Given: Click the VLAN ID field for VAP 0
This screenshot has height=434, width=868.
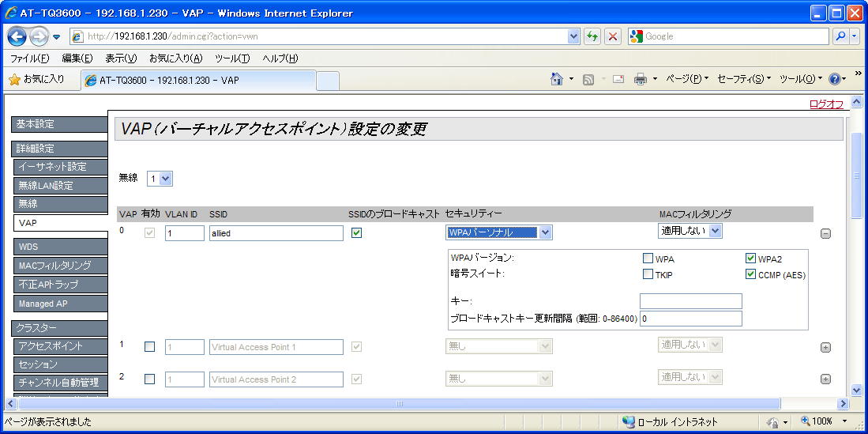Looking at the screenshot, I should (x=185, y=233).
